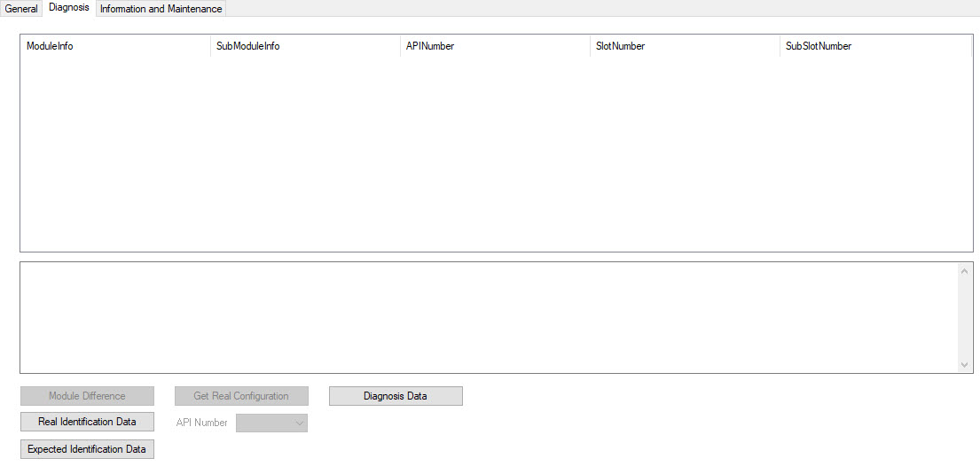Select the Diagnosis tab
Screen dimensions: 980x466
point(69,8)
